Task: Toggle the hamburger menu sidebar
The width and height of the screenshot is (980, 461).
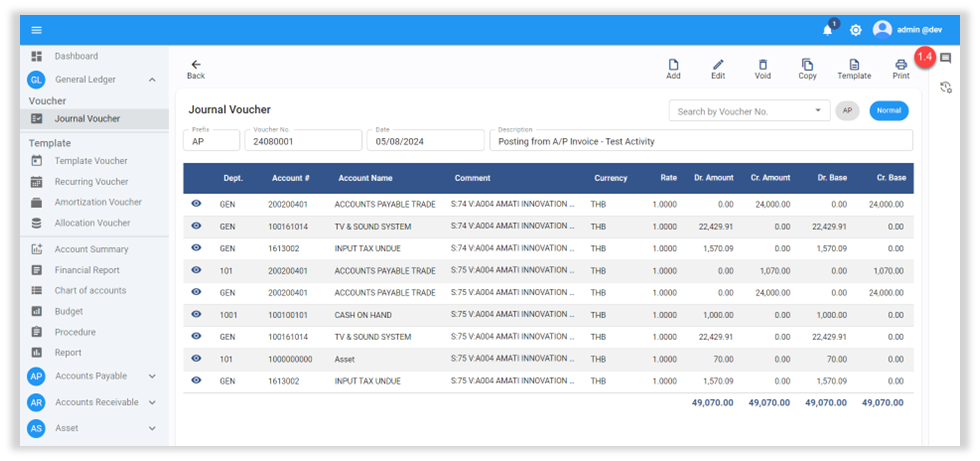Action: [x=37, y=30]
